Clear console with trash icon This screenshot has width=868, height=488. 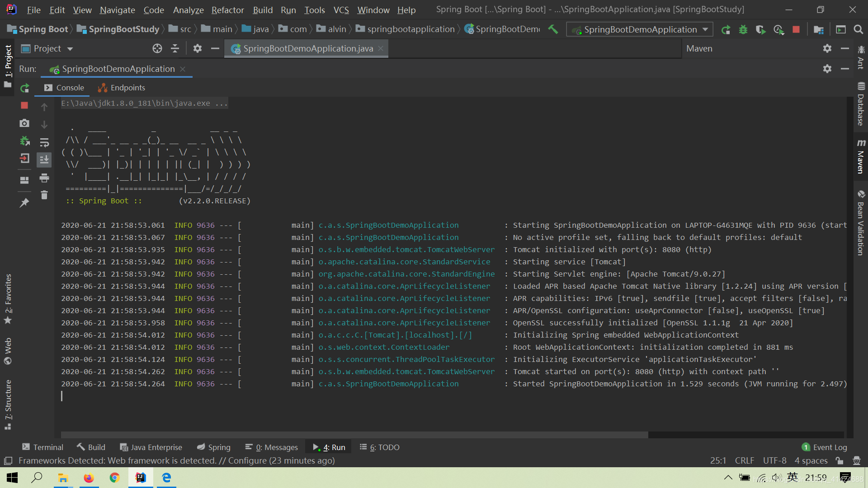pos(44,195)
